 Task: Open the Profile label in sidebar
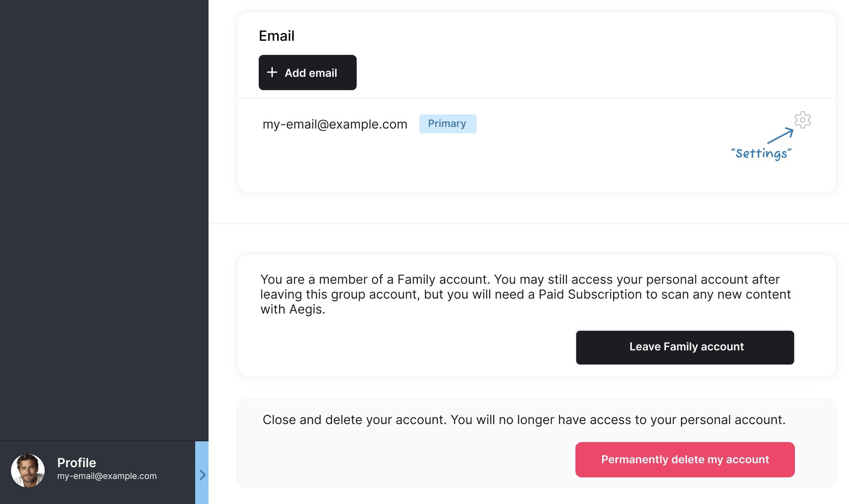pyautogui.click(x=76, y=462)
